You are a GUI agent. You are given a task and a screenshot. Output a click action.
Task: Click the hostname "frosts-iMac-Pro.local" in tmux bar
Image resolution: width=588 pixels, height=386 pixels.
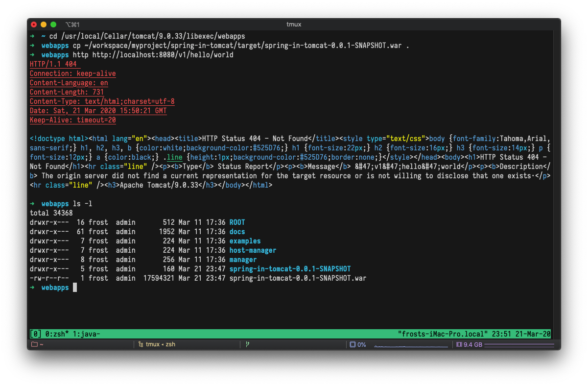(443, 334)
